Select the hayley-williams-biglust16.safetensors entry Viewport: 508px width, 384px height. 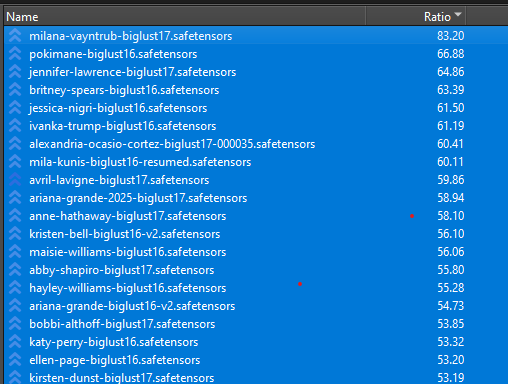click(x=256, y=288)
